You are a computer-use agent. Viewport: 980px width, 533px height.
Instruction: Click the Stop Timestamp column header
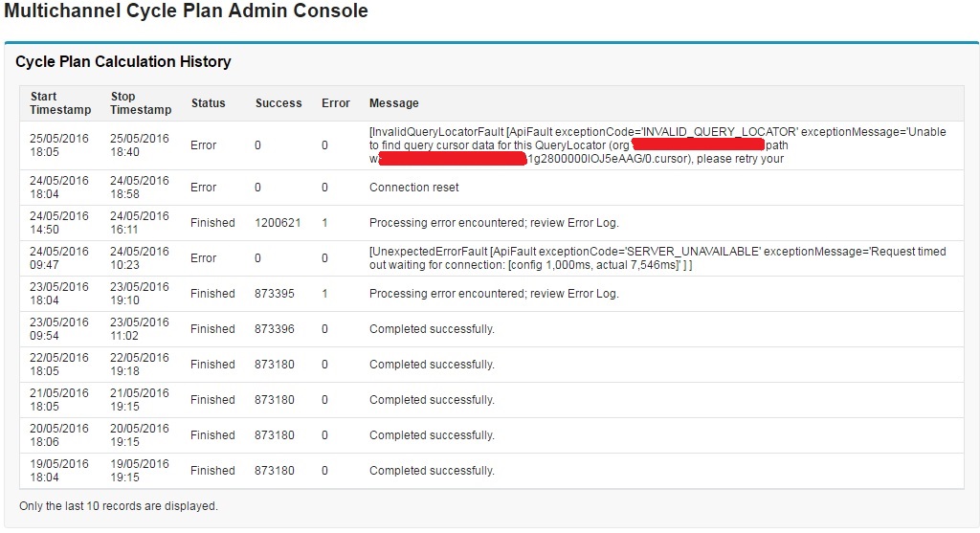click(141, 103)
